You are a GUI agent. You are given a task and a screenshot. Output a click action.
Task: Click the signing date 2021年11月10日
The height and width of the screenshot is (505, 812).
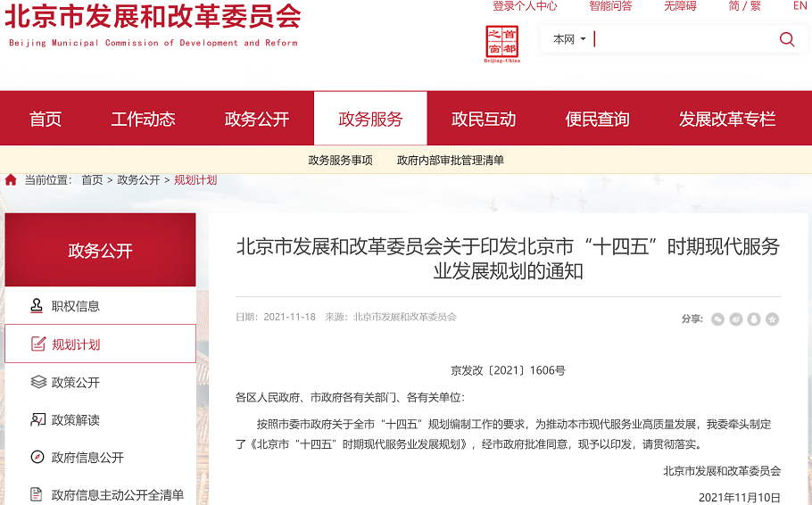(740, 497)
